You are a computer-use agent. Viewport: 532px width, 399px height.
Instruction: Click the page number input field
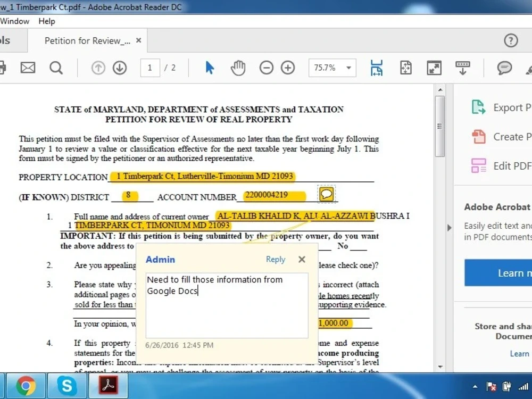pos(150,68)
